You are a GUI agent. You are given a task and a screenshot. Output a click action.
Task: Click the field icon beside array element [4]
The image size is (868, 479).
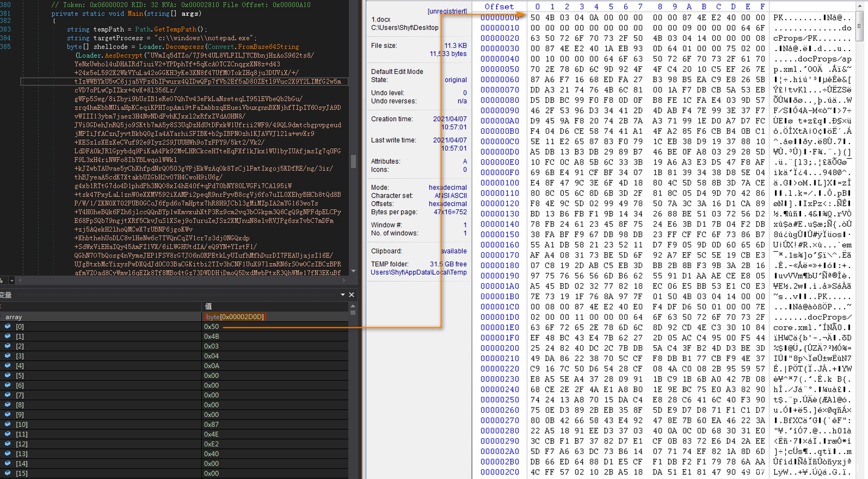coord(8,366)
